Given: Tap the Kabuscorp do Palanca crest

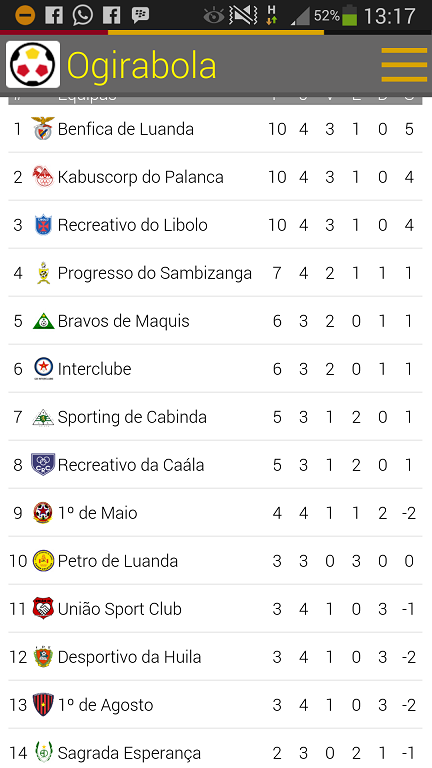Looking at the screenshot, I should coord(43,176).
